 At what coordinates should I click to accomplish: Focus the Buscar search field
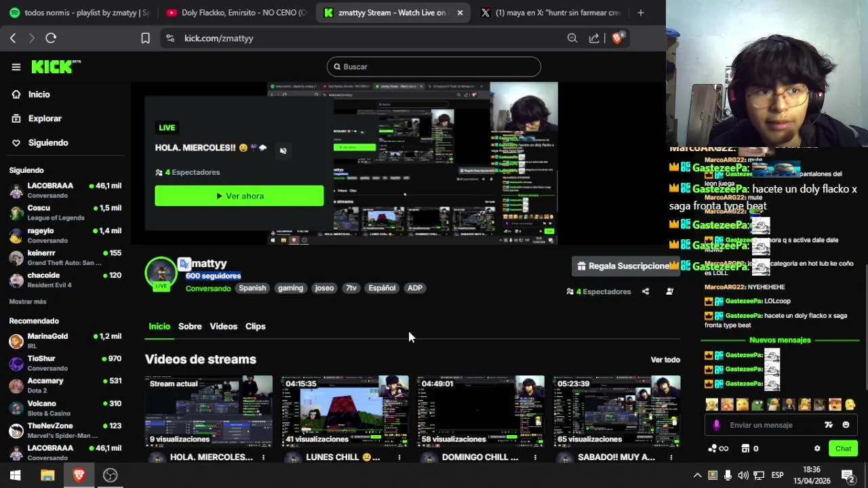(x=434, y=66)
